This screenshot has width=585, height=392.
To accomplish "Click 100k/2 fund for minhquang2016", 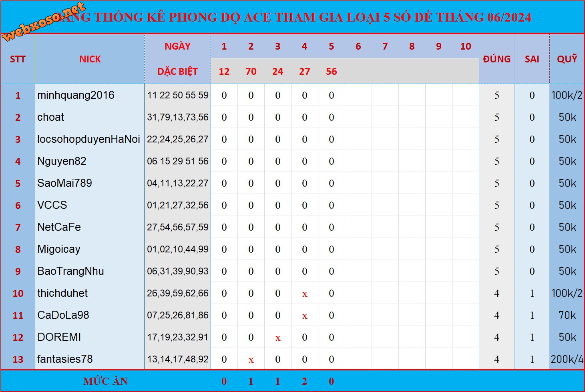I will coord(567,95).
